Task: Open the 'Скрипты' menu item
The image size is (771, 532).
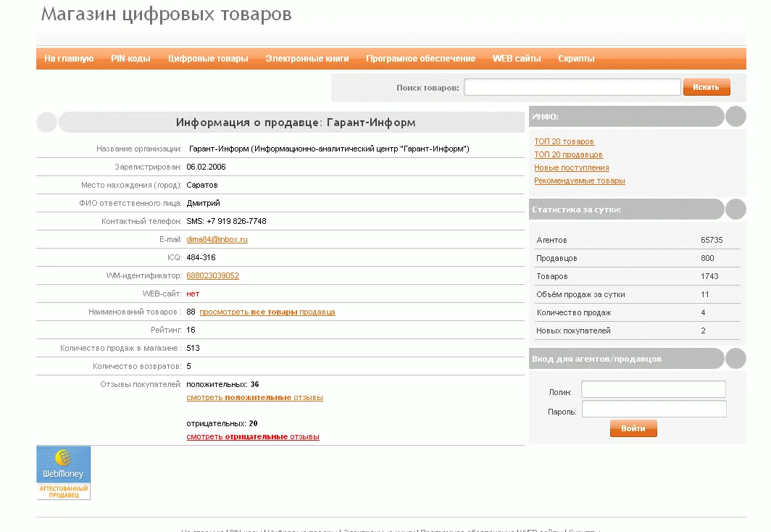Action: tap(576, 59)
